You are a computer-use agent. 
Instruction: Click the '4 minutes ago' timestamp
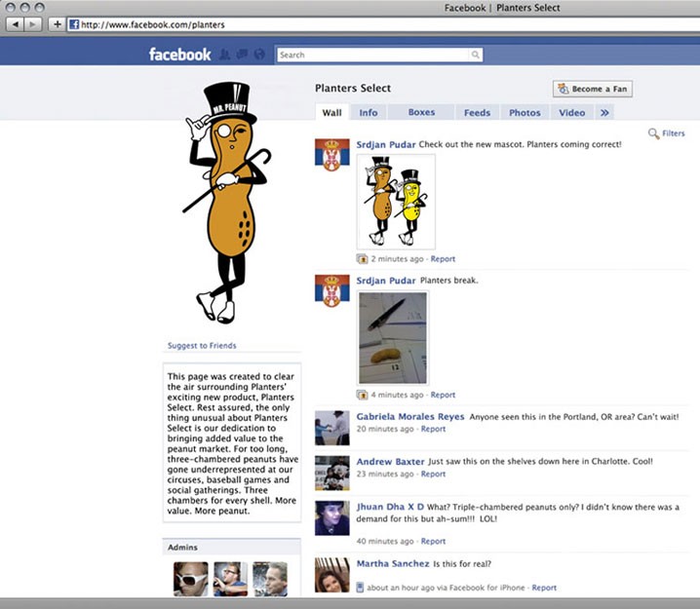(x=398, y=395)
